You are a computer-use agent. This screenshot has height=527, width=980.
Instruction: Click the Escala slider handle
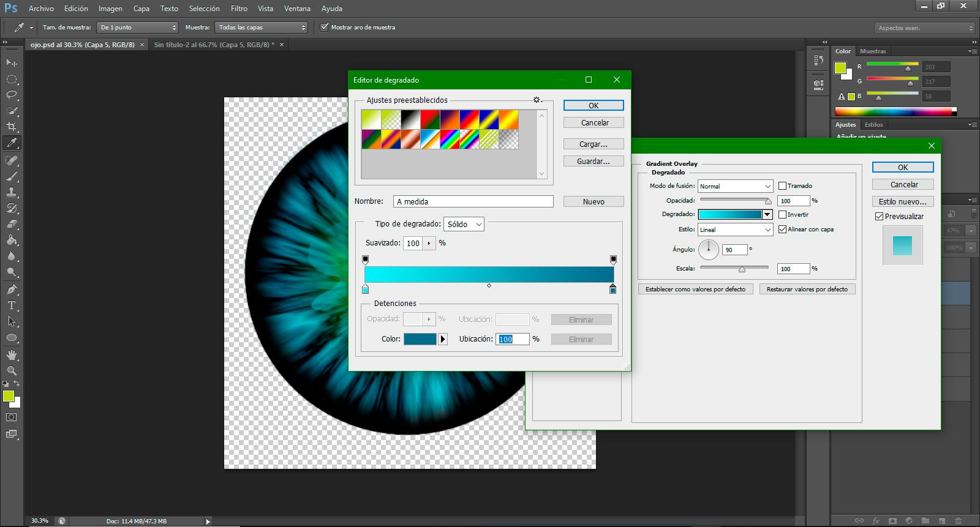click(742, 269)
